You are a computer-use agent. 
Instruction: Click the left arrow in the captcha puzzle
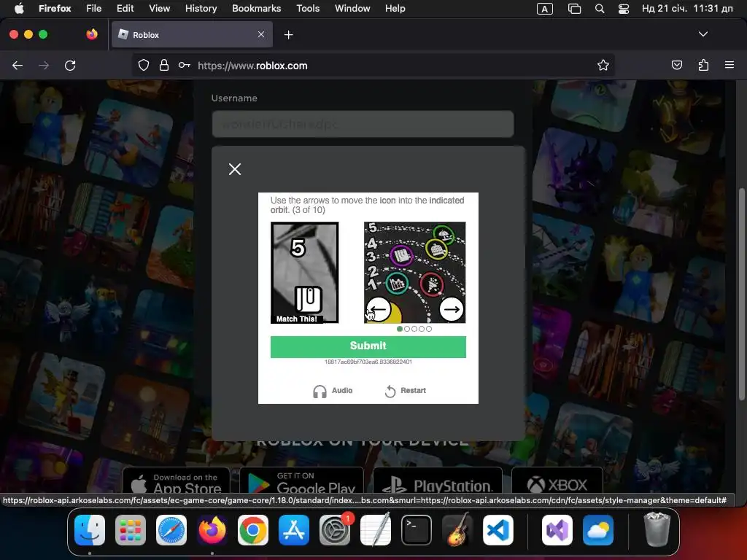[x=379, y=309]
